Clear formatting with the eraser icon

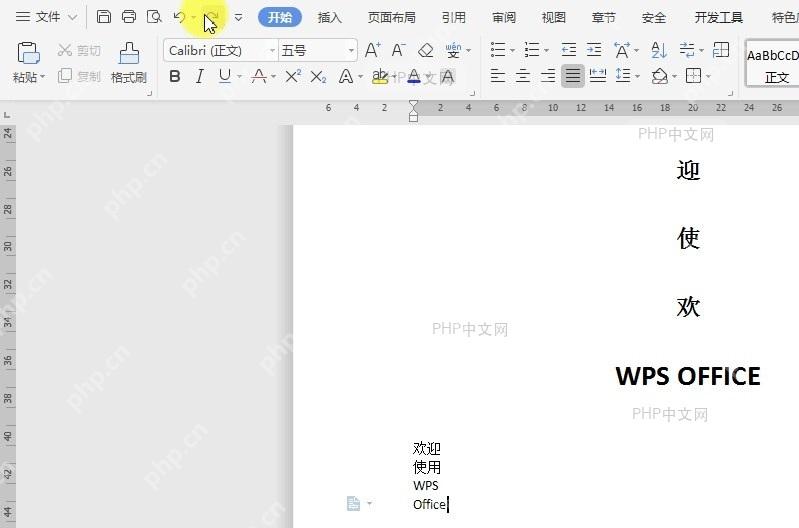(x=425, y=50)
